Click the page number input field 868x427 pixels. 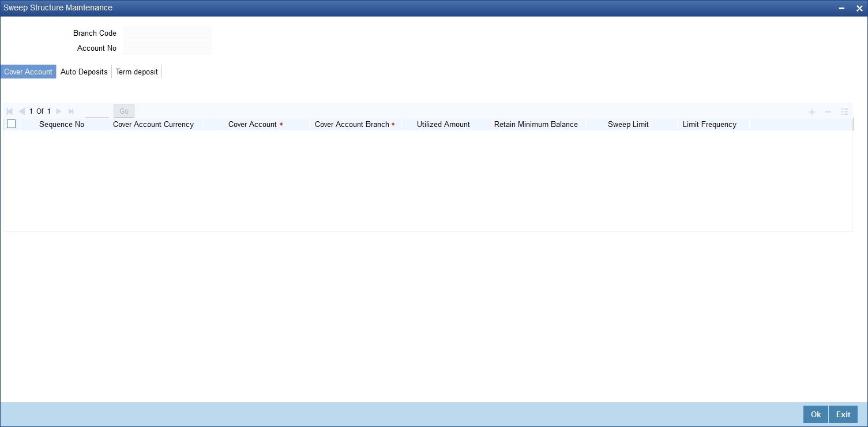(x=96, y=111)
